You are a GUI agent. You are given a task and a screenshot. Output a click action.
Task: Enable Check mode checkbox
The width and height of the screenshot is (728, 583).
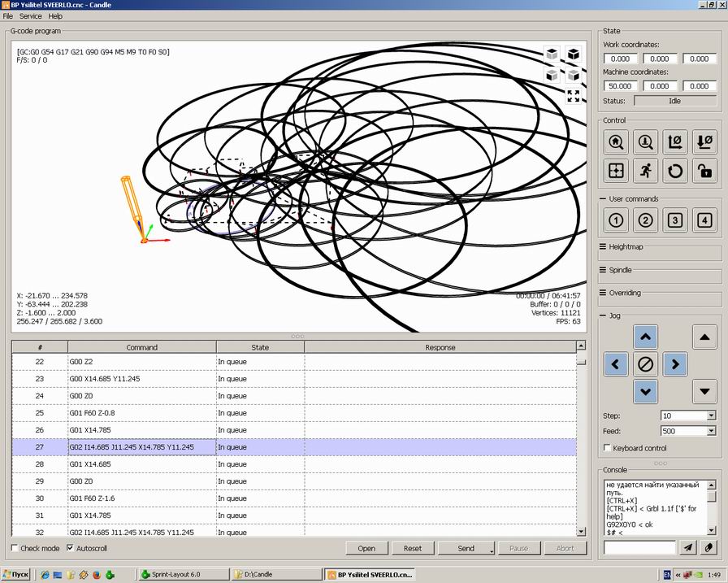coord(15,548)
